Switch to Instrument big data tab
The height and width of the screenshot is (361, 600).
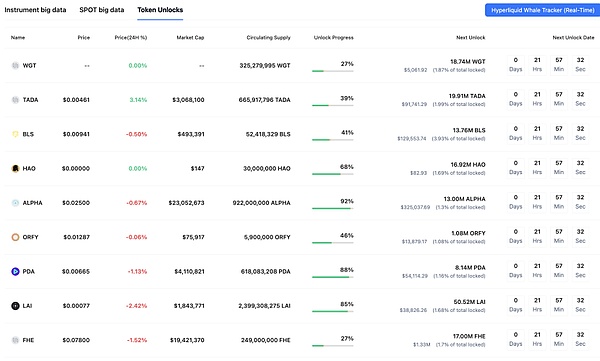[35, 10]
